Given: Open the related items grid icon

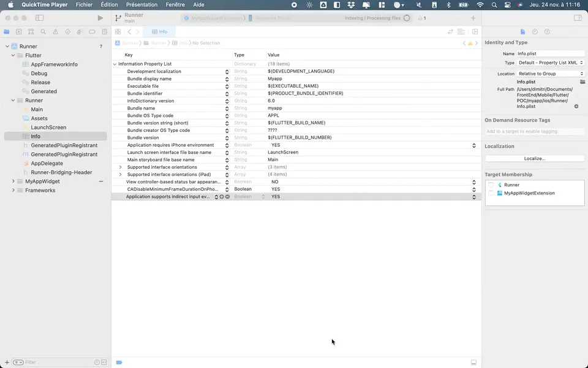Looking at the screenshot, I should coord(118,32).
